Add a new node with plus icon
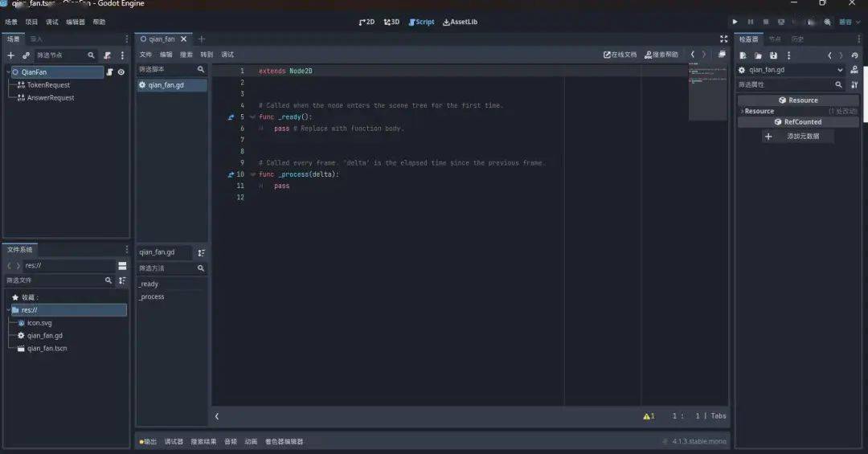The image size is (868, 454). 10,55
